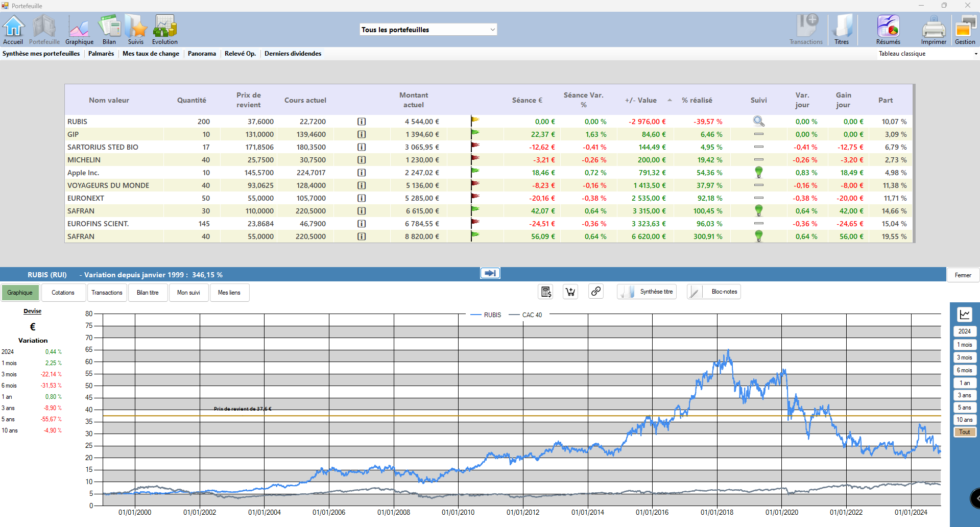Viewport: 980px width, 527px height.
Task: Open Mes taux de change menu
Action: [x=151, y=54]
